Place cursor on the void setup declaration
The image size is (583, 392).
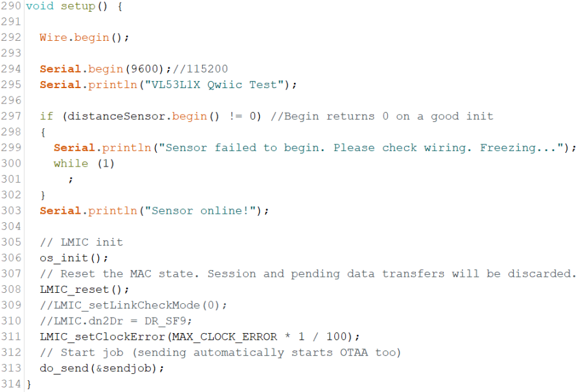click(74, 6)
